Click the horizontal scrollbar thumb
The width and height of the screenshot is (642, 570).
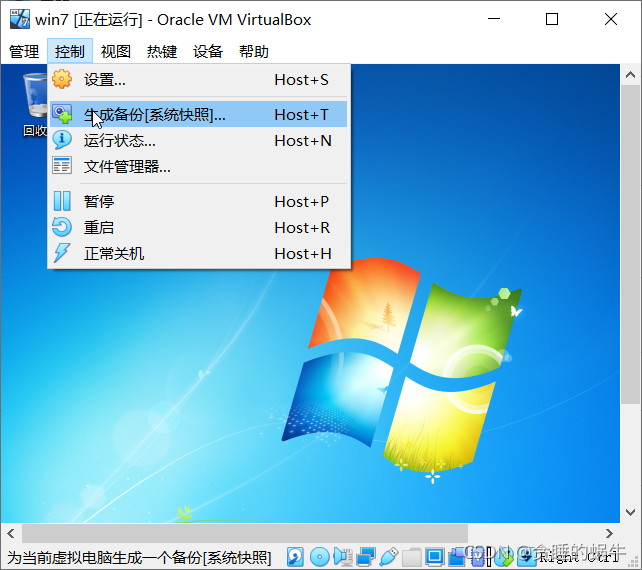[245, 533]
